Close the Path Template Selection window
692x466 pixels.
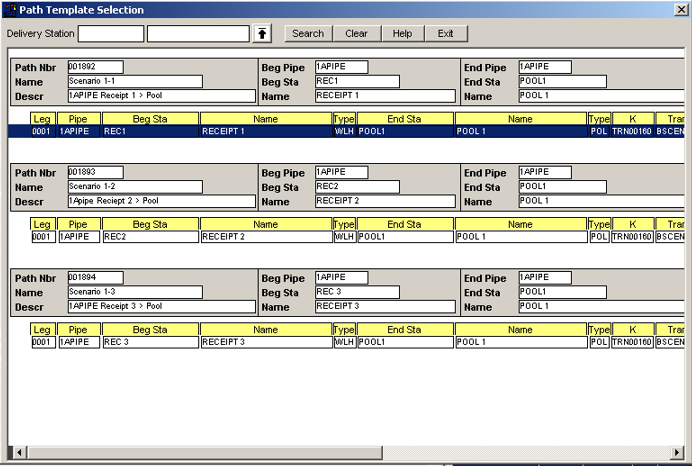point(681,10)
